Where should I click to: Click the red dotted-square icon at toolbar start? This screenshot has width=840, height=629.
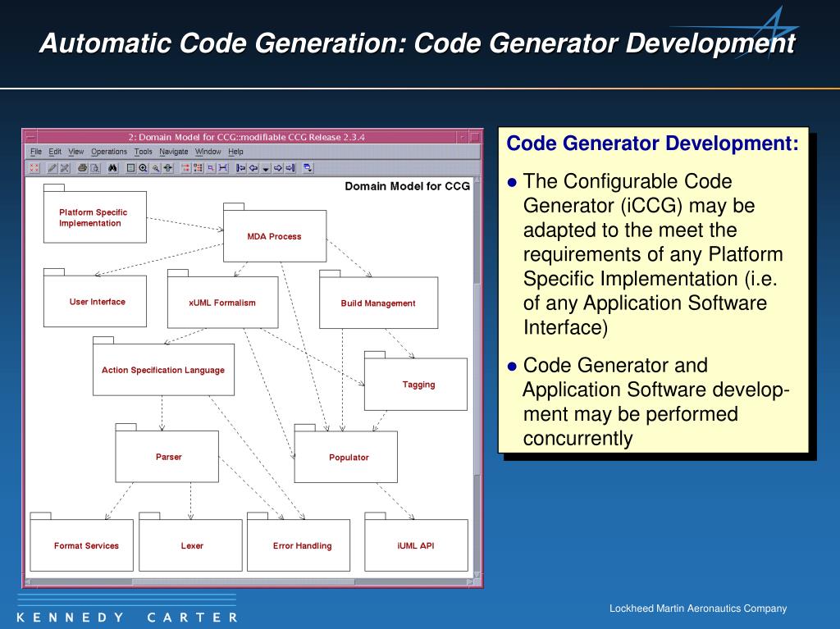click(x=34, y=167)
